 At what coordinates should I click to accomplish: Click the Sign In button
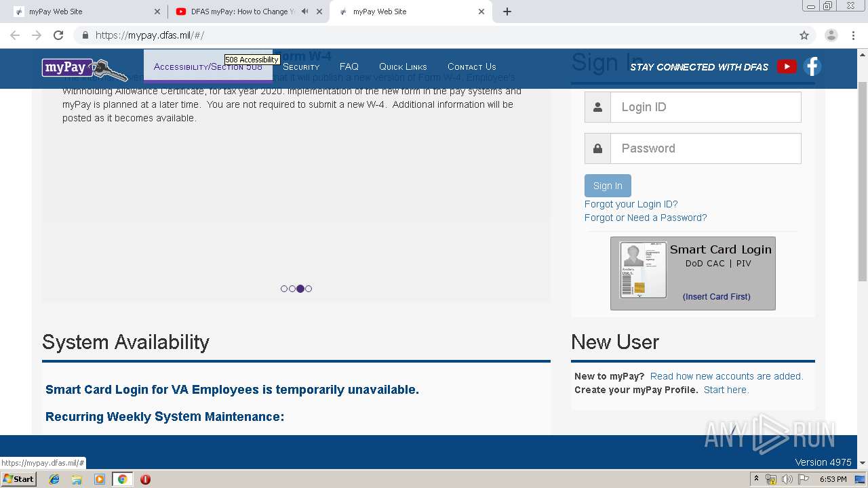(x=608, y=186)
